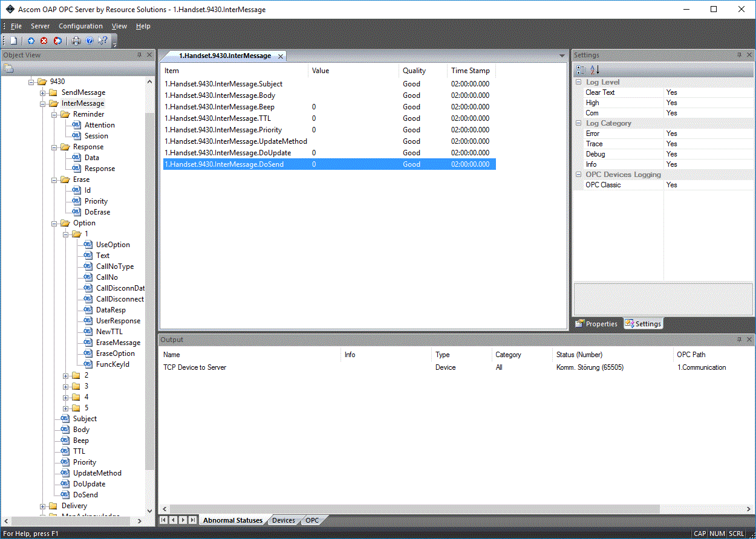Screen dimensions: 756x539
Task: Collapse the Log Level settings category
Action: coord(578,82)
